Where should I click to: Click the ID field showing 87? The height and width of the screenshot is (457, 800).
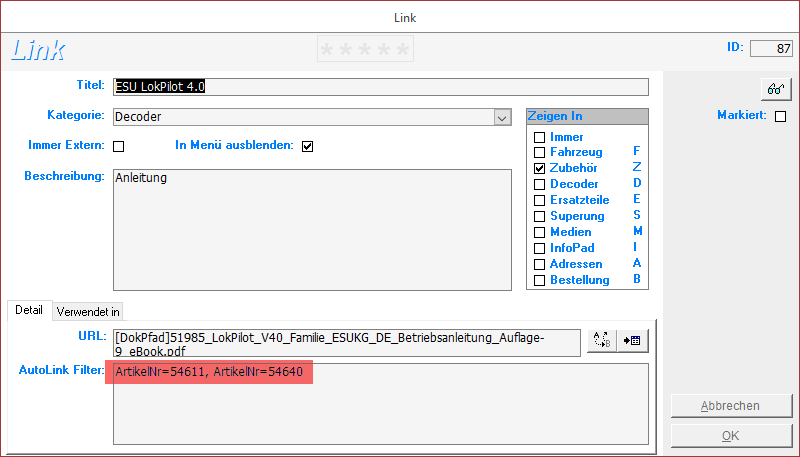coord(771,48)
